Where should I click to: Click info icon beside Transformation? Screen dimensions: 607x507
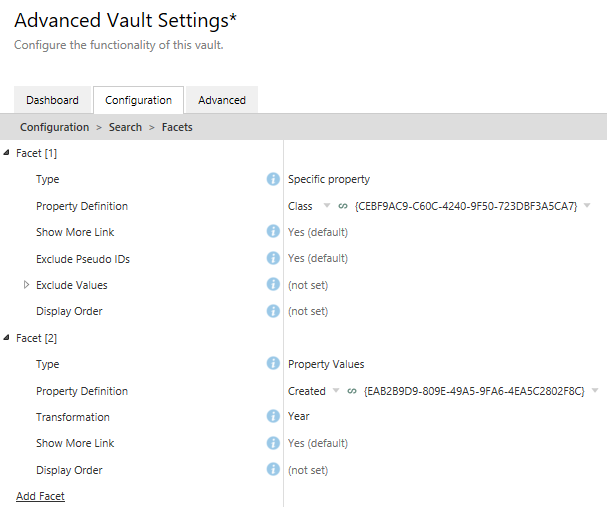(x=273, y=417)
